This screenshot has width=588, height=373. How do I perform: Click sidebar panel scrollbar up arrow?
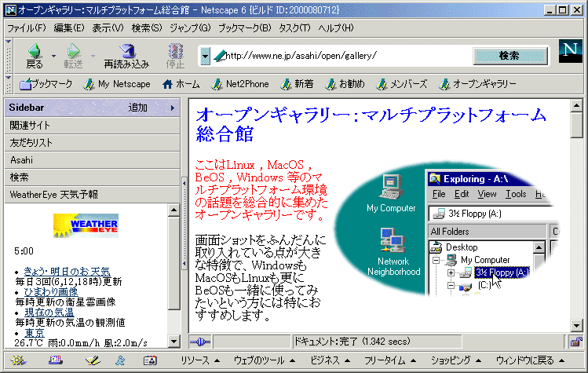173,210
